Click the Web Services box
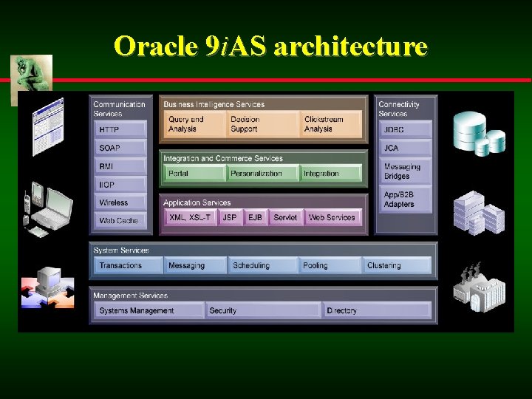The width and height of the screenshot is (532, 399). coord(332,217)
